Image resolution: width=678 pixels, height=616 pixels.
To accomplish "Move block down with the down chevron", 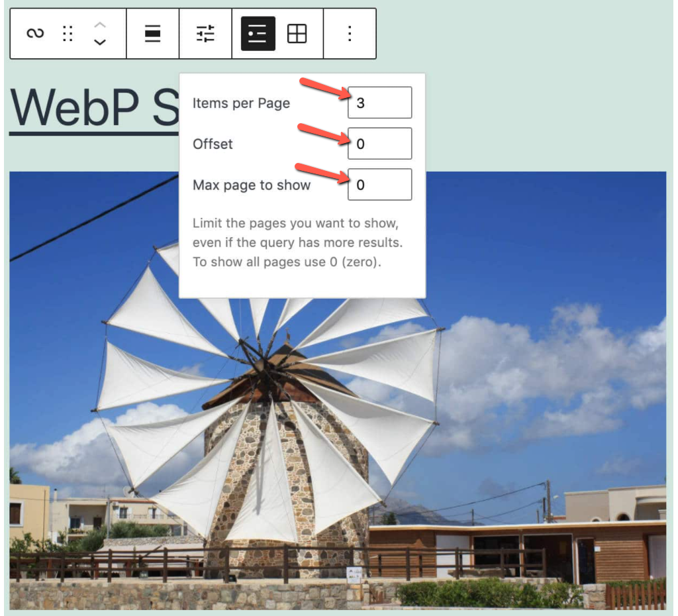I will (99, 42).
